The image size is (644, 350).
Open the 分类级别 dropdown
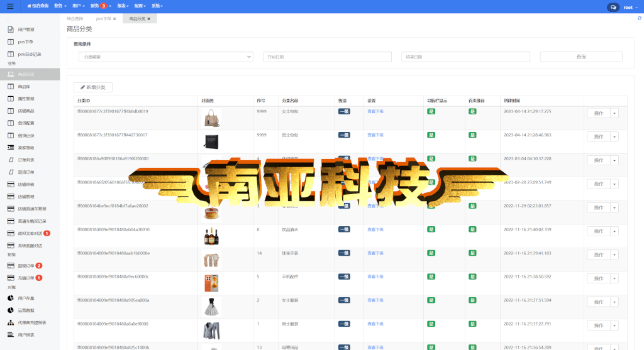pos(166,57)
